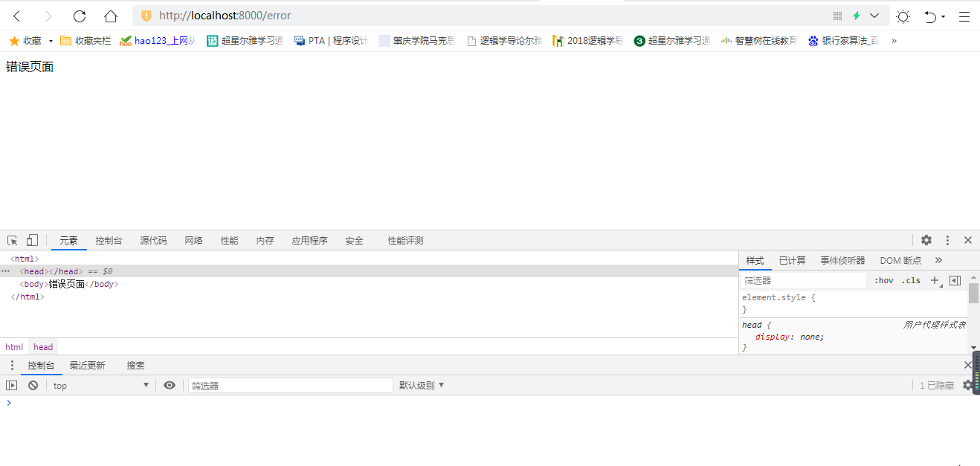Screen dimensions: 980x466
Task: Clear console with the ban icon
Action: 33,385
